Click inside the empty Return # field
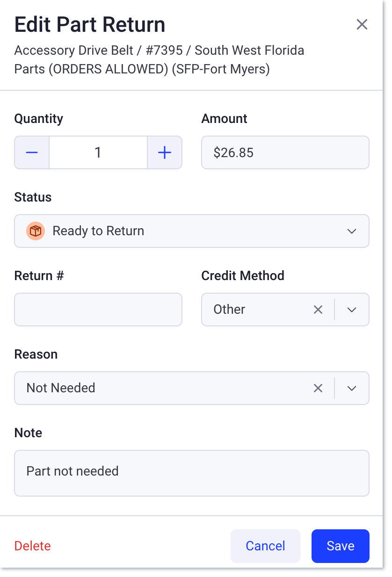Screen dimensions: 392x577 98,310
